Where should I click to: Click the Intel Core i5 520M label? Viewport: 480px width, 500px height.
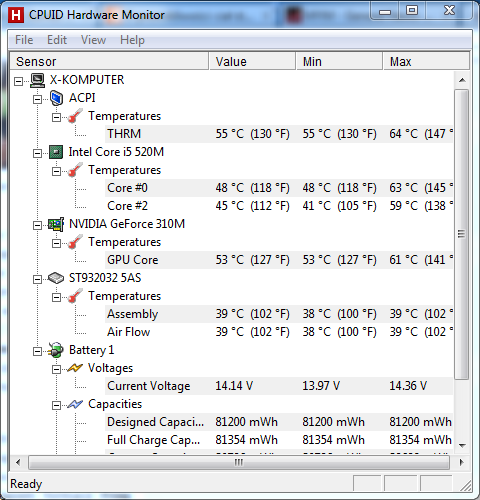[116, 152]
